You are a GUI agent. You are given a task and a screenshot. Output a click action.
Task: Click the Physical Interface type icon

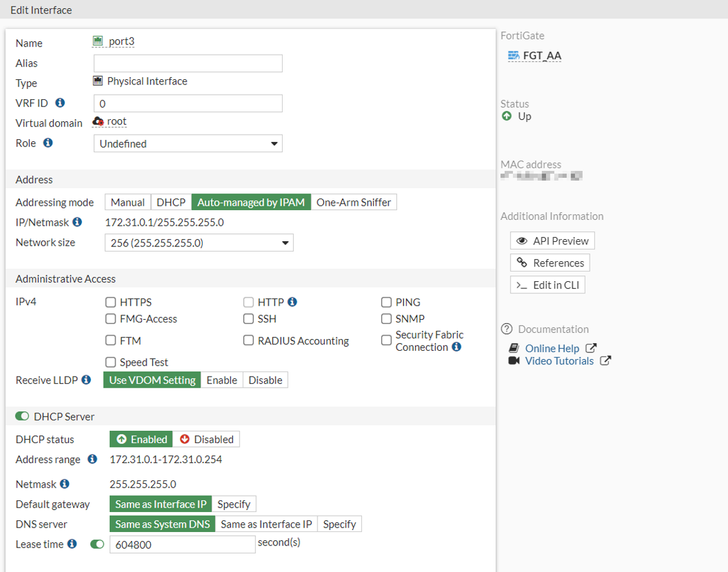tap(98, 81)
